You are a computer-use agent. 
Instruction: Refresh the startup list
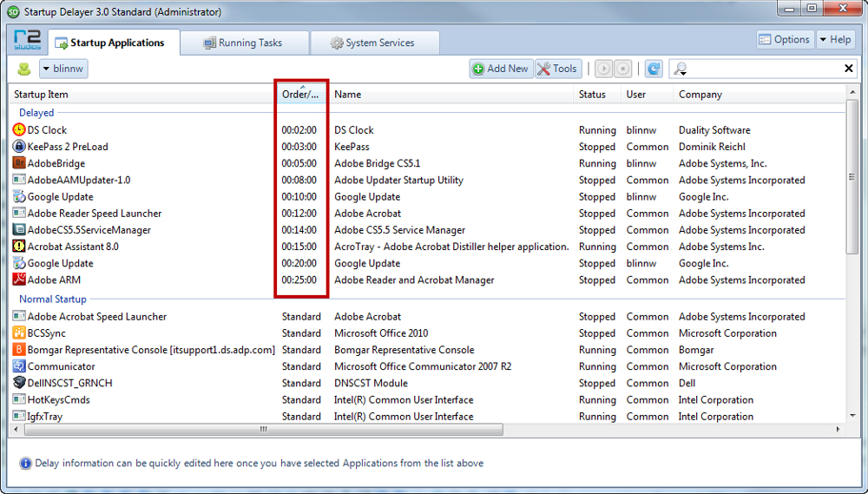coord(654,69)
